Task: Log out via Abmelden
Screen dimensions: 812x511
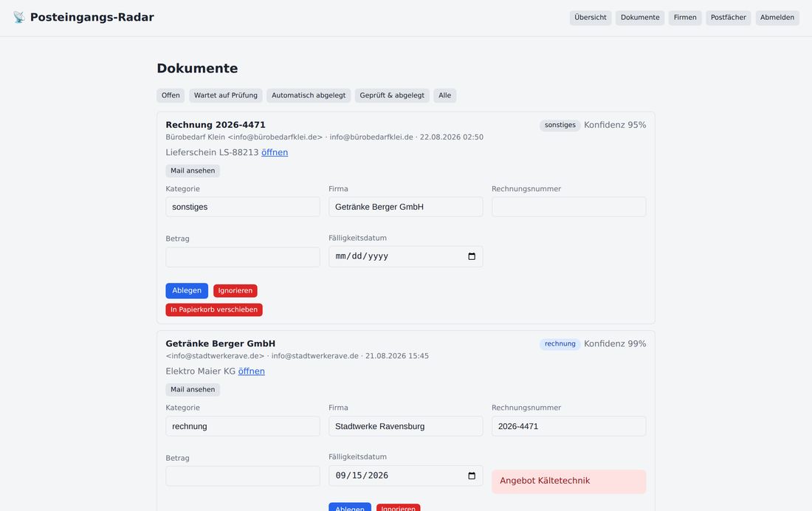Action: coord(777,18)
